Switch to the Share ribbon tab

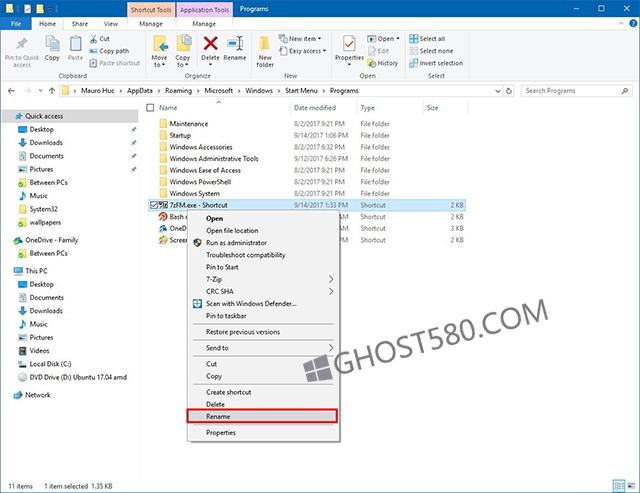[80, 24]
